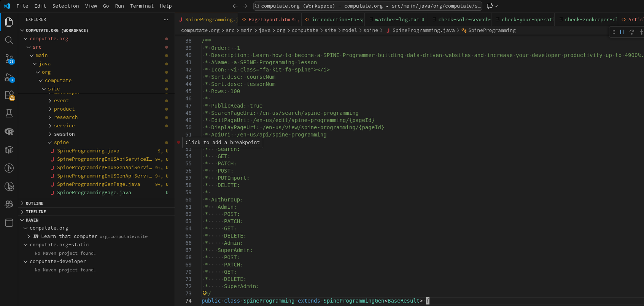The image size is (644, 306).
Task: Open the Run menu
Action: click(119, 6)
